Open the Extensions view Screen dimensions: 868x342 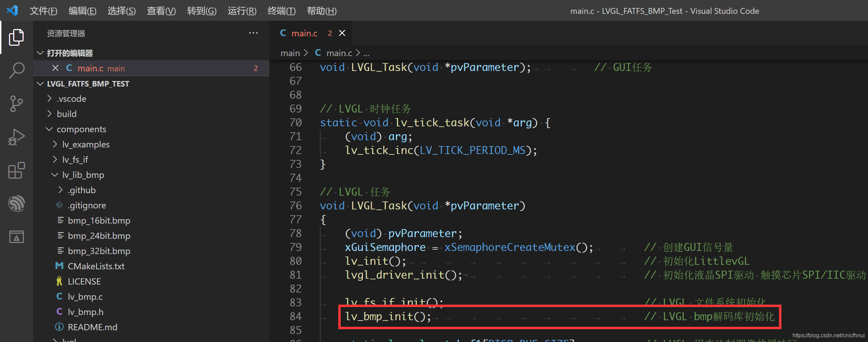(16, 170)
